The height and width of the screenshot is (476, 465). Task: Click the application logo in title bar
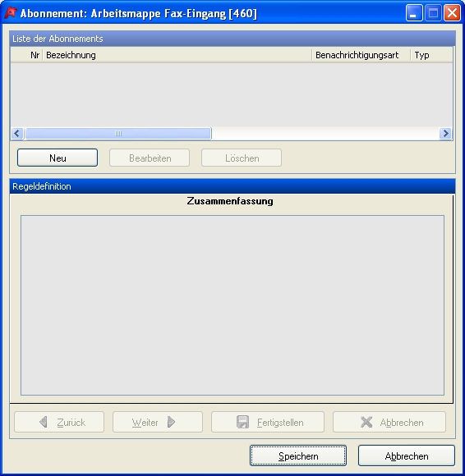11,13
